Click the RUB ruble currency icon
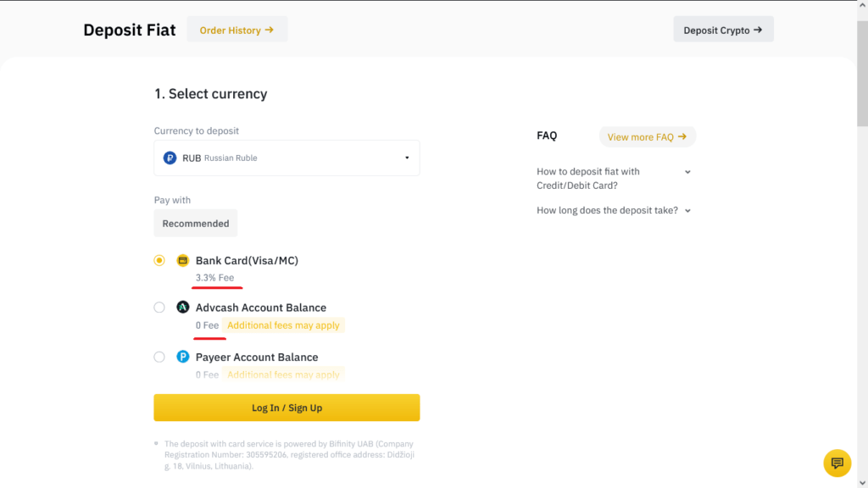Image resolution: width=868 pixels, height=488 pixels. [x=170, y=158]
